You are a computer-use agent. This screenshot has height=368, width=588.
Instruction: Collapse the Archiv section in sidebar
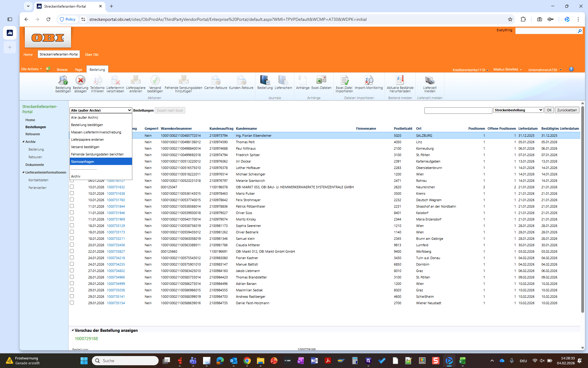pyautogui.click(x=24, y=142)
